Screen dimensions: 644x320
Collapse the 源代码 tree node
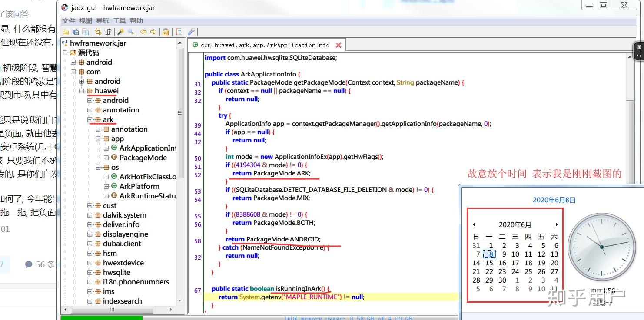pyautogui.click(x=65, y=53)
